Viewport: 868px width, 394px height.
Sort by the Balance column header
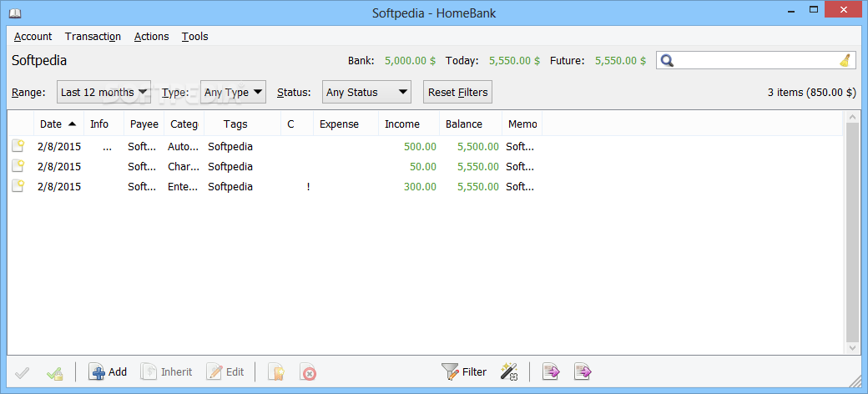(471, 124)
